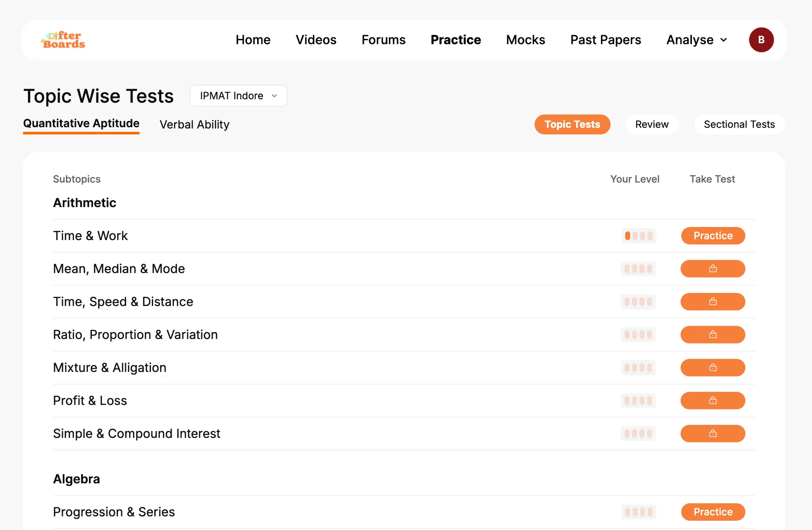Click lock icon for Mean, Median & Mode

point(713,269)
